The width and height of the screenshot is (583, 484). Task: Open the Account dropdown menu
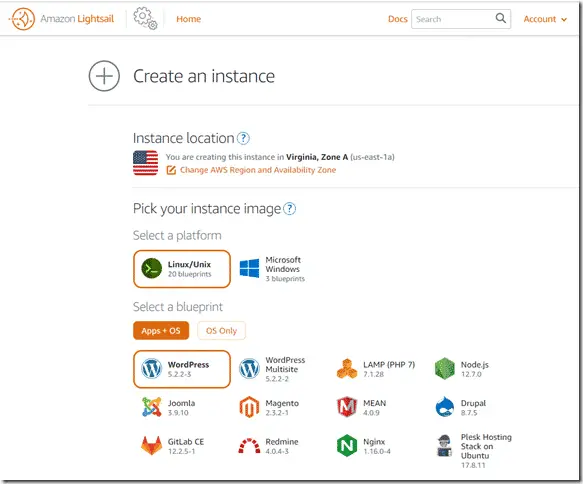pyautogui.click(x=545, y=19)
